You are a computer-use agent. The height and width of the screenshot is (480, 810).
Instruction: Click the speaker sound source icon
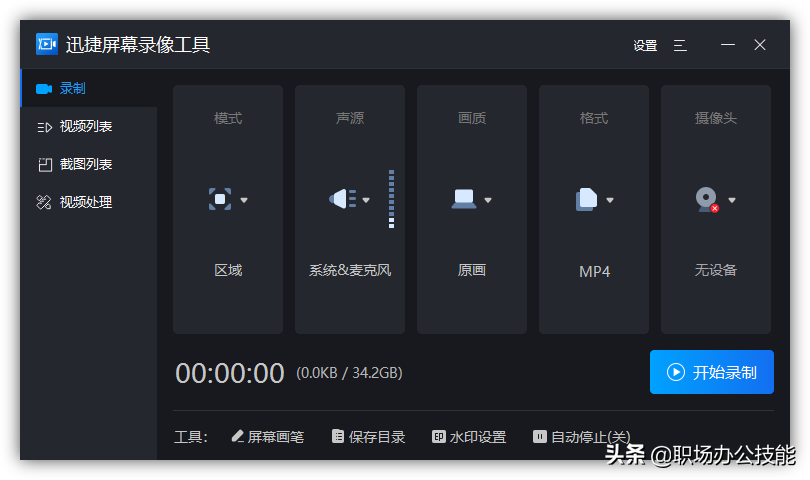342,199
